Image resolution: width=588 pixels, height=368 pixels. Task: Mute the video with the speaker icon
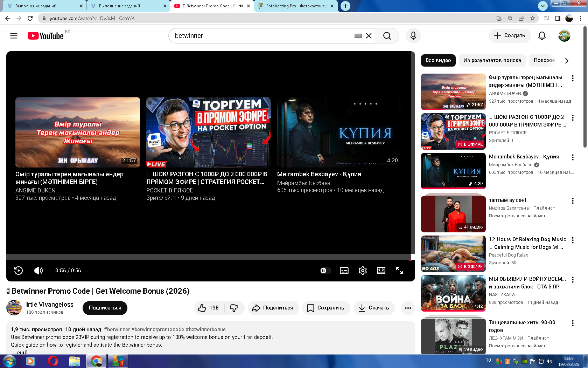click(38, 271)
